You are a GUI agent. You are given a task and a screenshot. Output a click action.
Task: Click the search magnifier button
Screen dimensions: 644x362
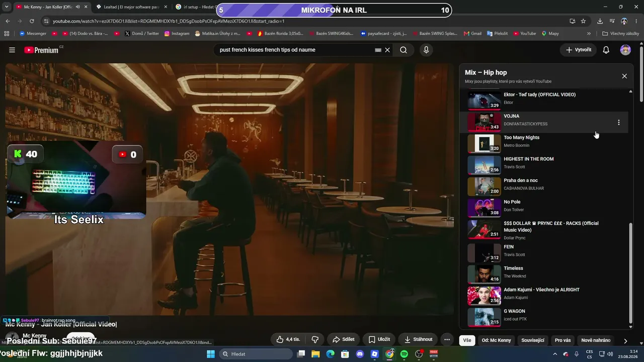pyautogui.click(x=404, y=50)
